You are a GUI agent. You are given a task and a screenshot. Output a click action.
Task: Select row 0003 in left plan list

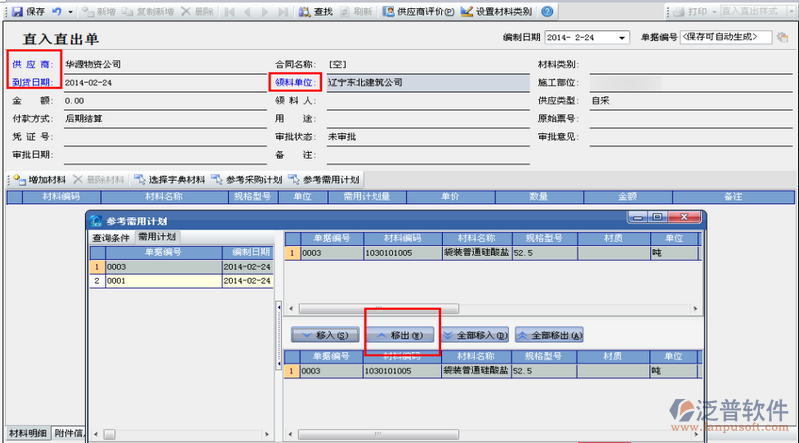181,267
